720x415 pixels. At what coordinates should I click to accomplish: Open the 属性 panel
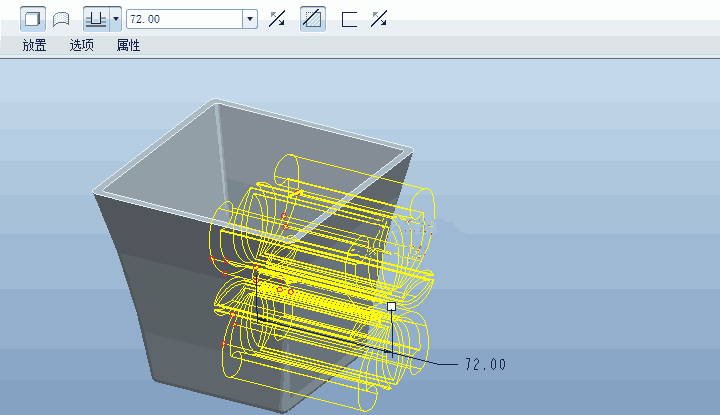pyautogui.click(x=128, y=46)
